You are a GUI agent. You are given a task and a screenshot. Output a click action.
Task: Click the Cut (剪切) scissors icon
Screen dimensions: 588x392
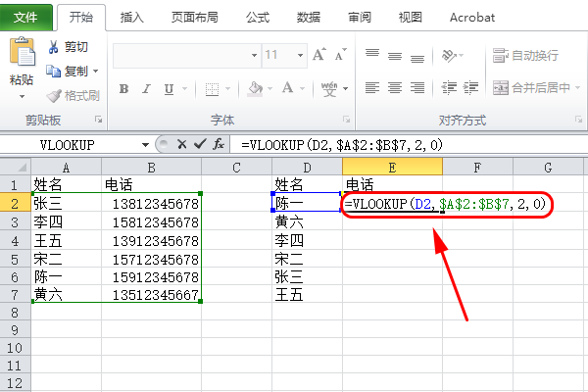pyautogui.click(x=53, y=47)
